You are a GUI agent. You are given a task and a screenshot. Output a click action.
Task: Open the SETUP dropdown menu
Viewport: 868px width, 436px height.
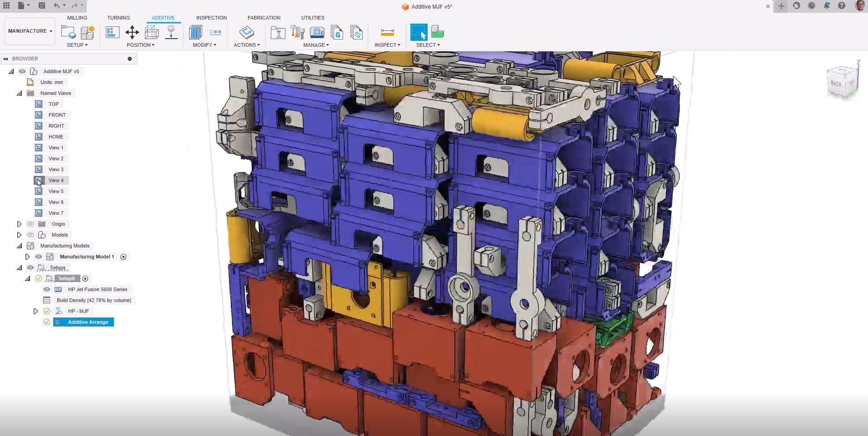click(x=77, y=45)
